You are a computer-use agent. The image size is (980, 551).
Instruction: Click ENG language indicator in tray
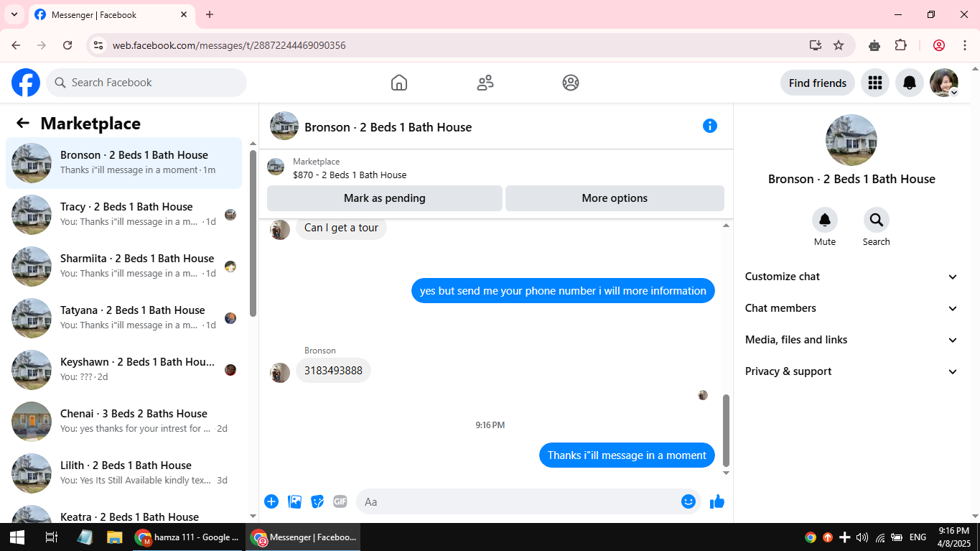click(x=918, y=537)
